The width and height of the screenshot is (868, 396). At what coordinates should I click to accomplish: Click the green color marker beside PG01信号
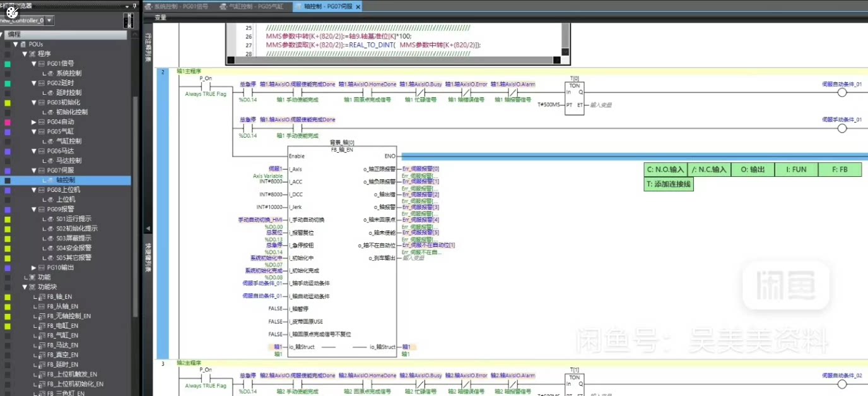[x=8, y=64]
